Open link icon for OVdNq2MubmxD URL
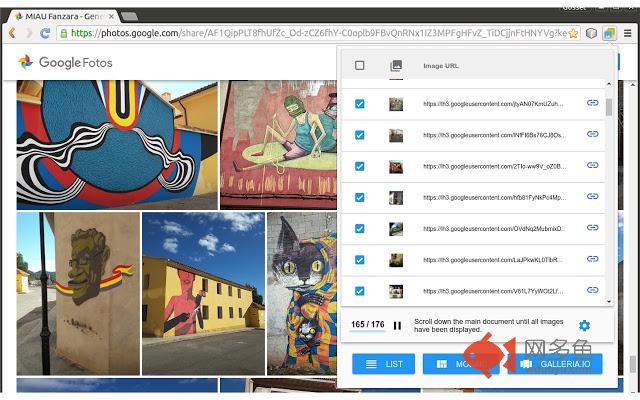 tap(593, 228)
